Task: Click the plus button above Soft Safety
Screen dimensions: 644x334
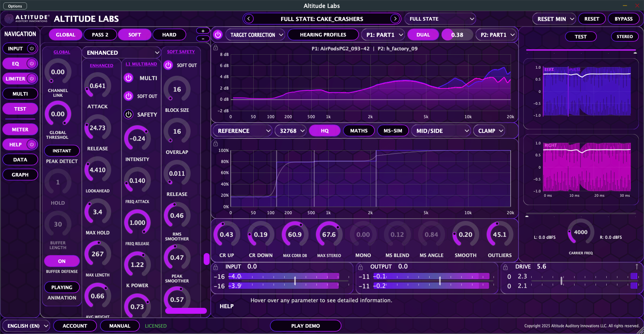Action: [x=203, y=31]
